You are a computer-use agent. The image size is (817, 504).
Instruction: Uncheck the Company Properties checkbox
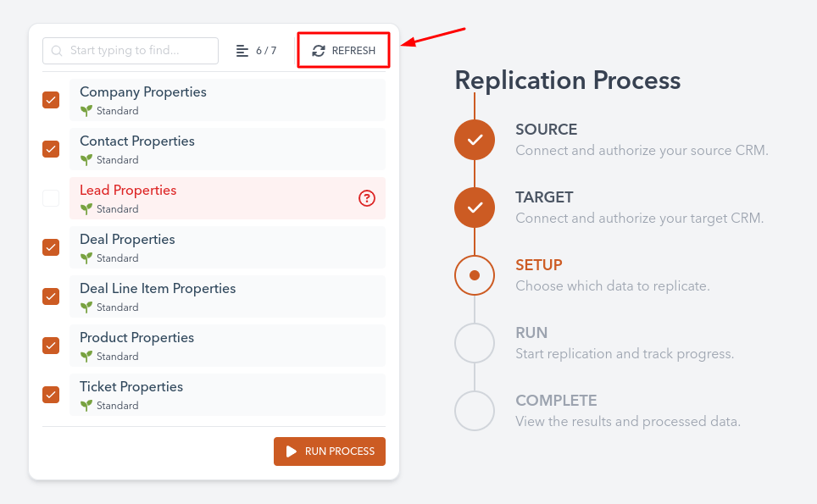pyautogui.click(x=51, y=100)
